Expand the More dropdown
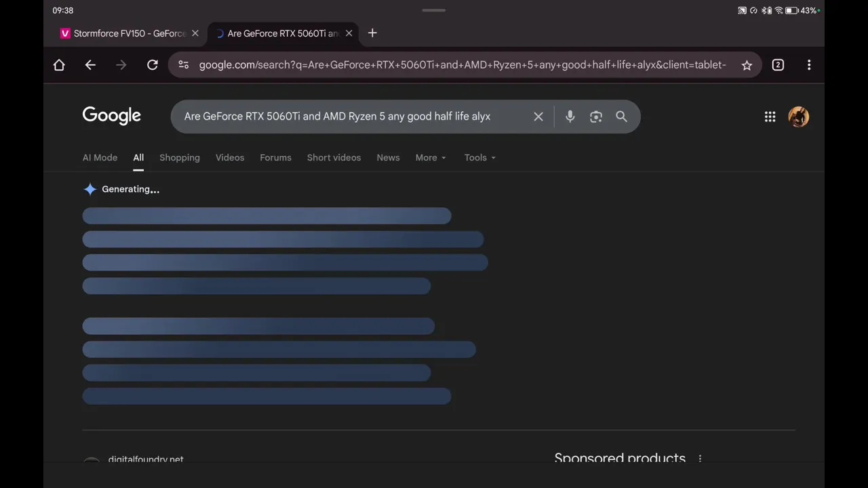 tap(431, 157)
